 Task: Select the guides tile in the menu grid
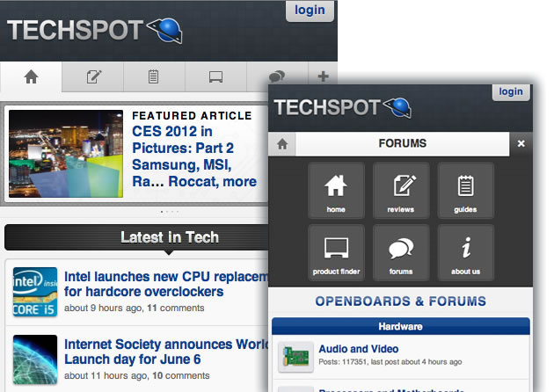pos(465,191)
